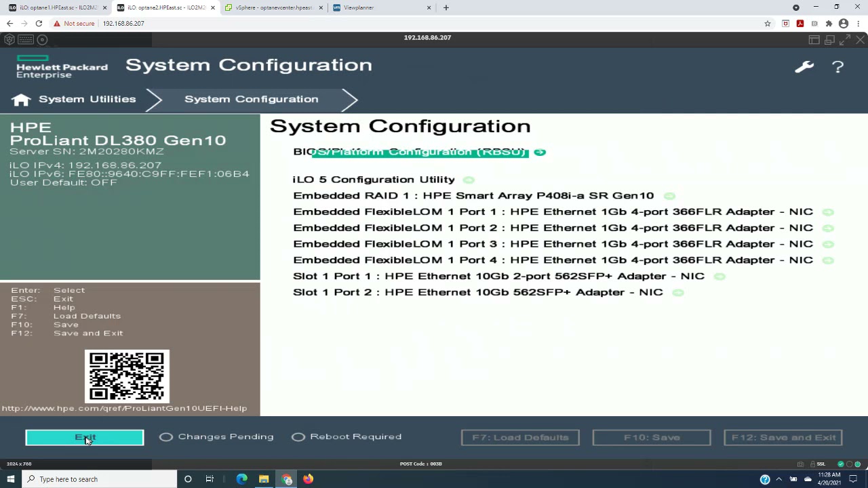Click the Not secure warning indicator
Screen dimensions: 868x488
pos(74,23)
